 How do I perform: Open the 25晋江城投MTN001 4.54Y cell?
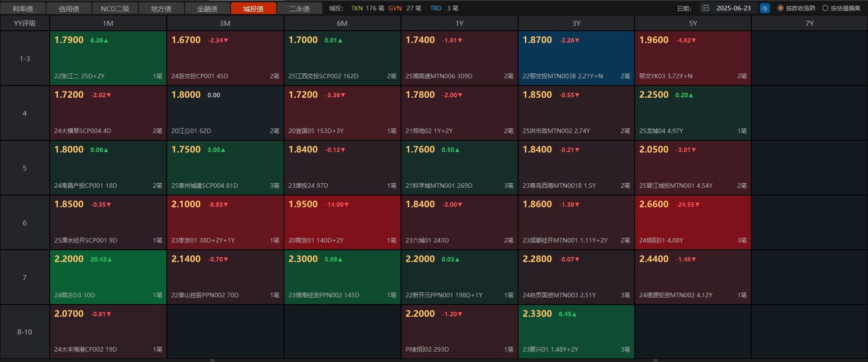pyautogui.click(x=693, y=168)
